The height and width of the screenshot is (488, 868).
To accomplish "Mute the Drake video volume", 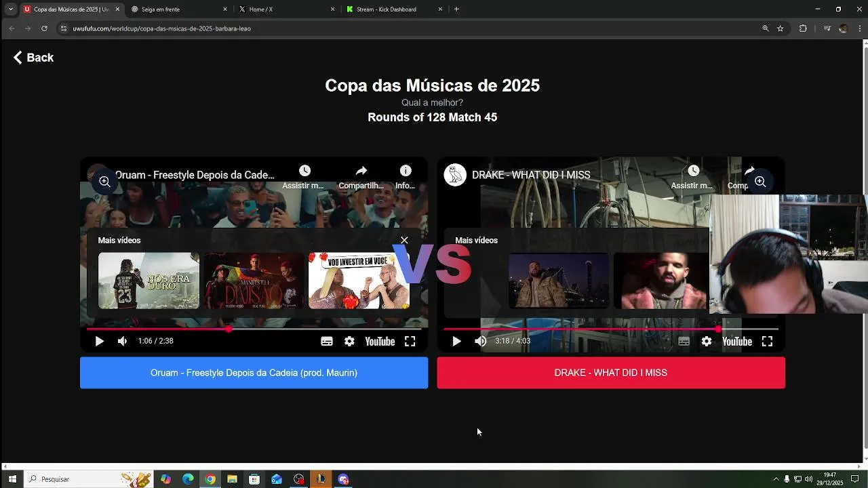I will tap(480, 342).
